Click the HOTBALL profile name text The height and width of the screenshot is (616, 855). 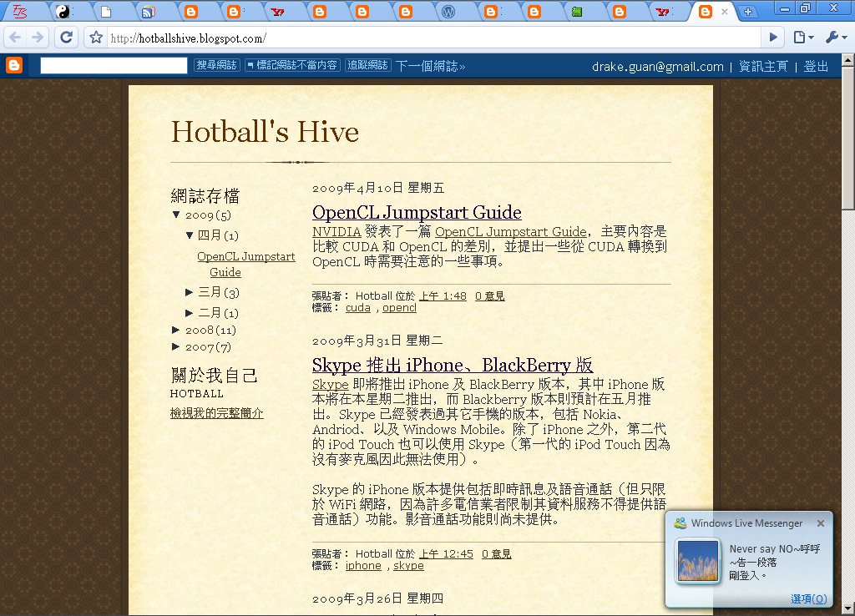[197, 394]
